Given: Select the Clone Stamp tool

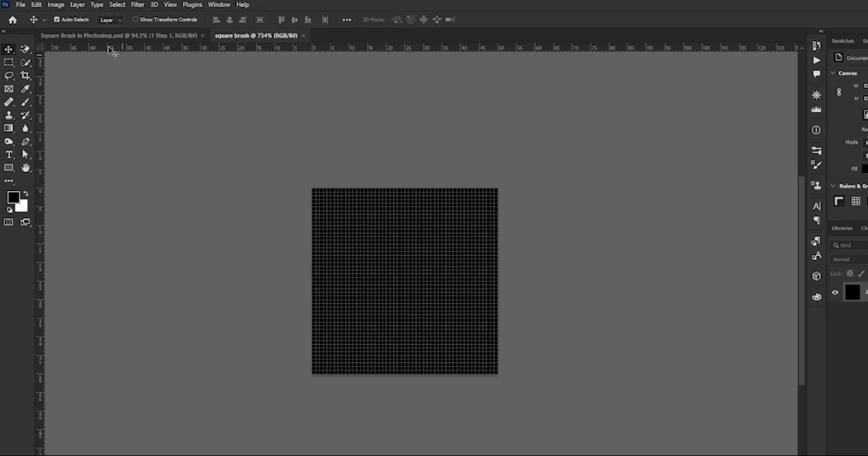Looking at the screenshot, I should (9, 115).
